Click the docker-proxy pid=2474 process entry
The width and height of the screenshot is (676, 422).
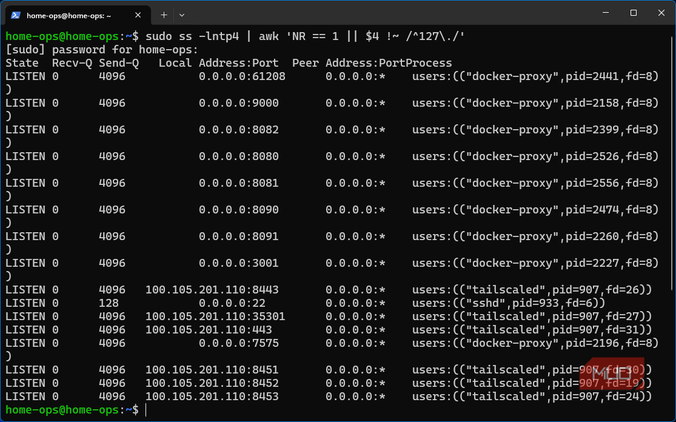535,210
